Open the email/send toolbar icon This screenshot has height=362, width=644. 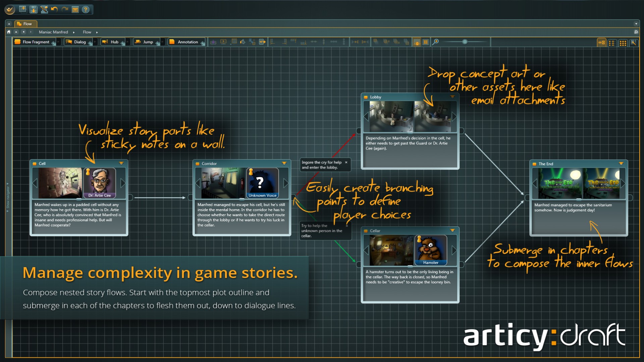coord(75,9)
